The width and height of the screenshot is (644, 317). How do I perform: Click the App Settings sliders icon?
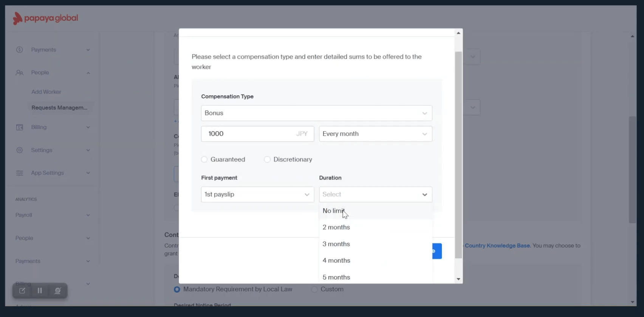pos(20,173)
